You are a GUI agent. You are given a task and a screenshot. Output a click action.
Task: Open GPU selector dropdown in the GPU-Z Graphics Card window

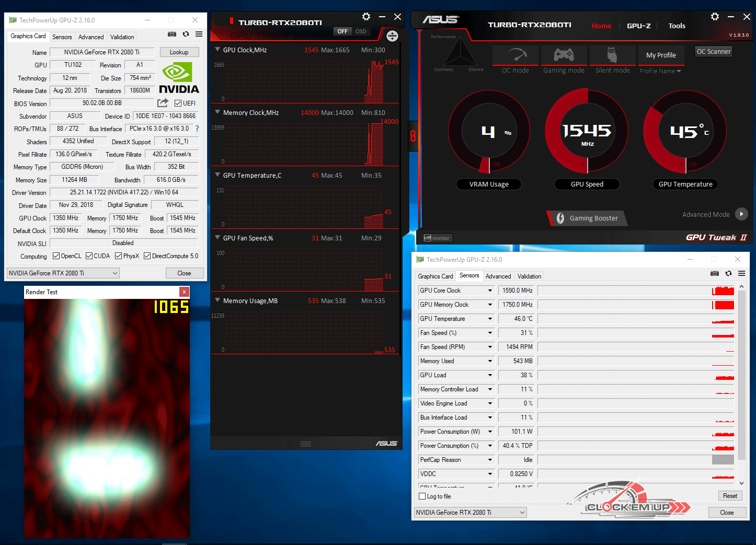point(63,273)
